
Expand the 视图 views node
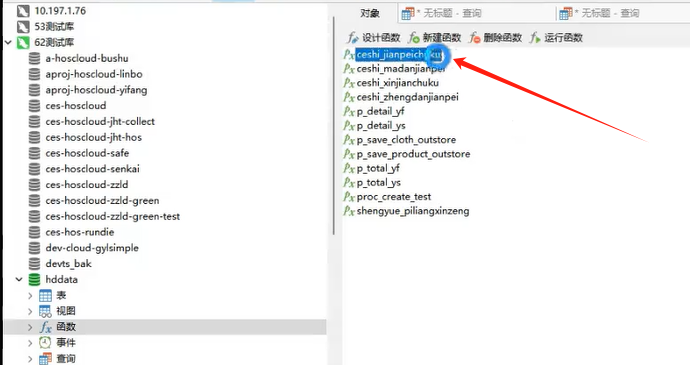click(x=30, y=311)
